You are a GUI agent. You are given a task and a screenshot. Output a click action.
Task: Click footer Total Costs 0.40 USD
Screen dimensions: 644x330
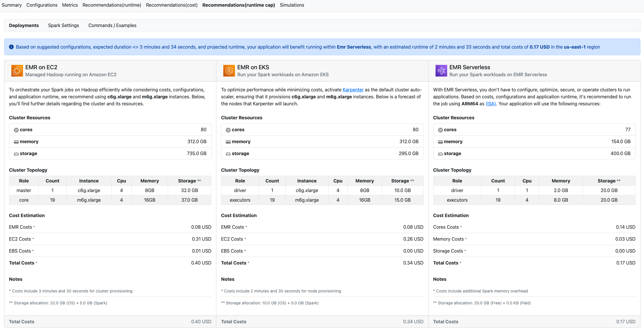pyautogui.click(x=201, y=322)
